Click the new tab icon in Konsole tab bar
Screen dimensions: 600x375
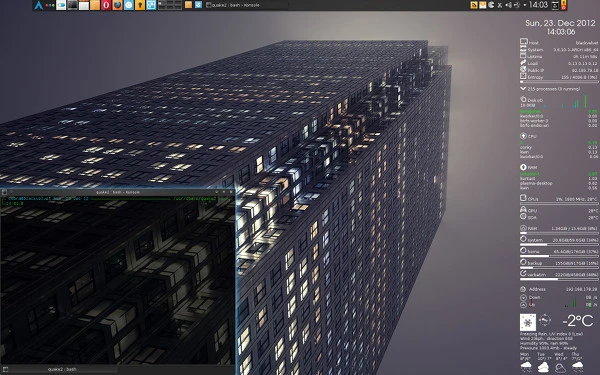point(5,370)
